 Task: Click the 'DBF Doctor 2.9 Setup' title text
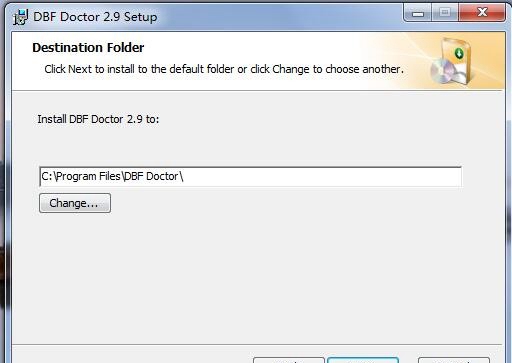click(x=95, y=17)
